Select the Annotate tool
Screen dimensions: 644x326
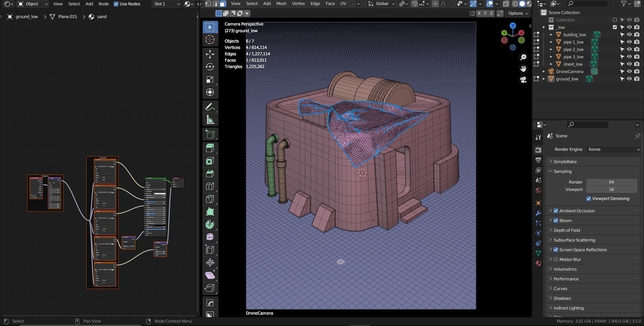(210, 107)
